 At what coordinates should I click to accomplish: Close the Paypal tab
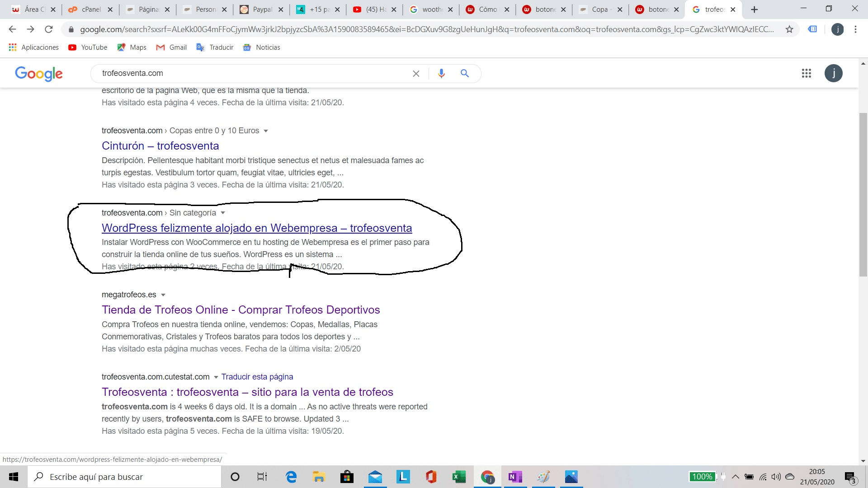click(x=281, y=9)
